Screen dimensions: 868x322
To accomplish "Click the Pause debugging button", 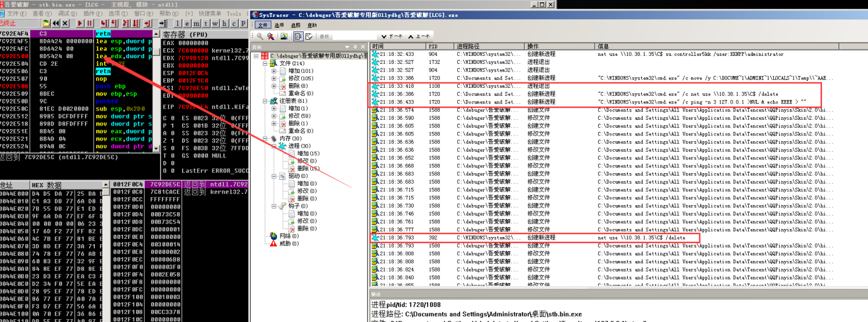I will [x=89, y=23].
